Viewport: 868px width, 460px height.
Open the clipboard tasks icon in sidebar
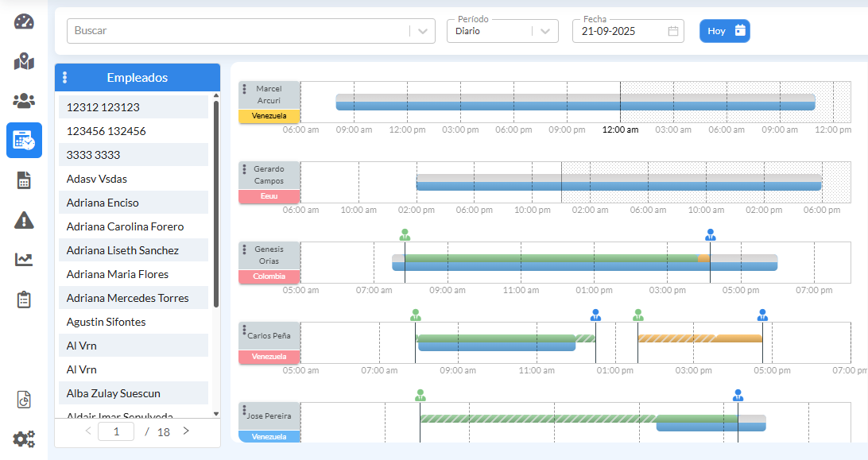click(x=24, y=300)
